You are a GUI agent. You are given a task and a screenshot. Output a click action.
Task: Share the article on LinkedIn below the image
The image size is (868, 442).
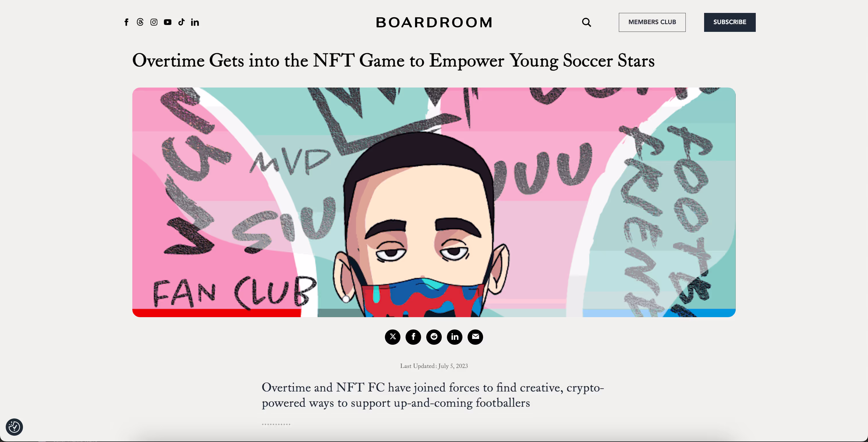455,337
